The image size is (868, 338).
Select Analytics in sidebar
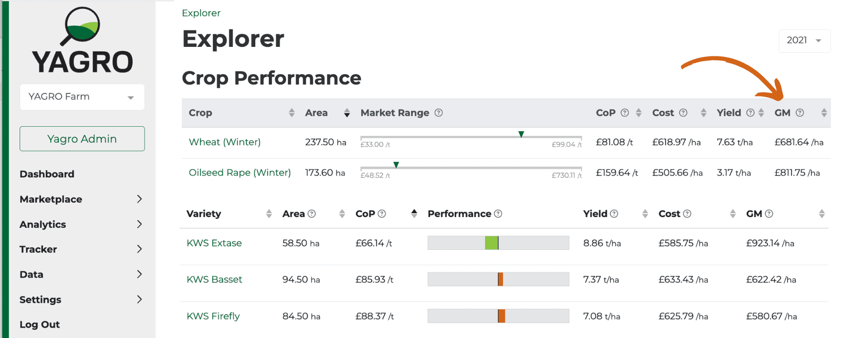[42, 224]
